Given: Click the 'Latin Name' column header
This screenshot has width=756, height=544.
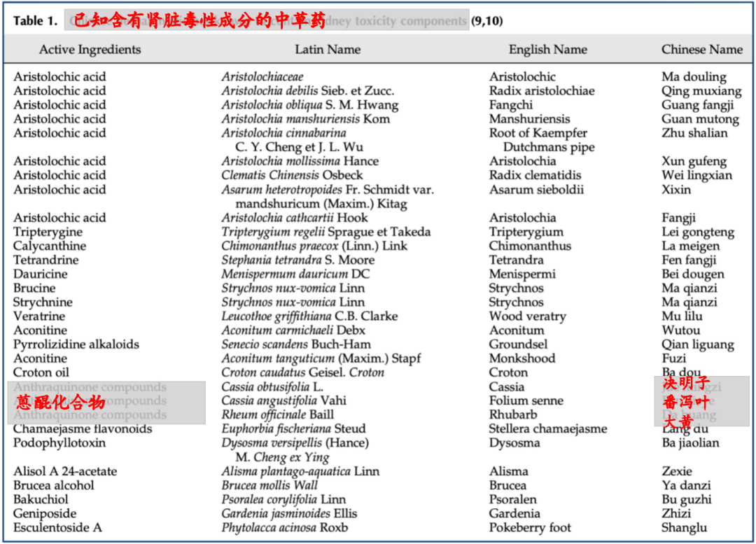Looking at the screenshot, I should [x=328, y=50].
